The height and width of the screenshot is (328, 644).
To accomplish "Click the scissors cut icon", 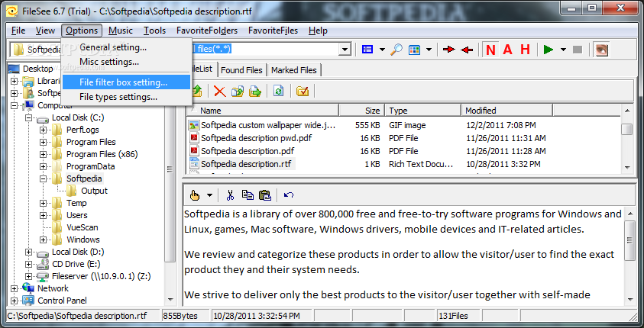I will tap(230, 195).
